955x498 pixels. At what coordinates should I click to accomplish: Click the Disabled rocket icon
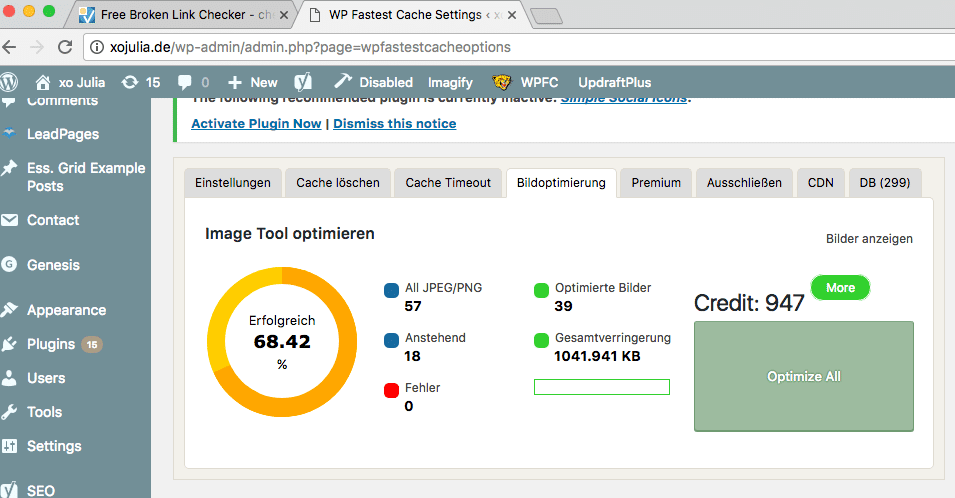click(343, 81)
